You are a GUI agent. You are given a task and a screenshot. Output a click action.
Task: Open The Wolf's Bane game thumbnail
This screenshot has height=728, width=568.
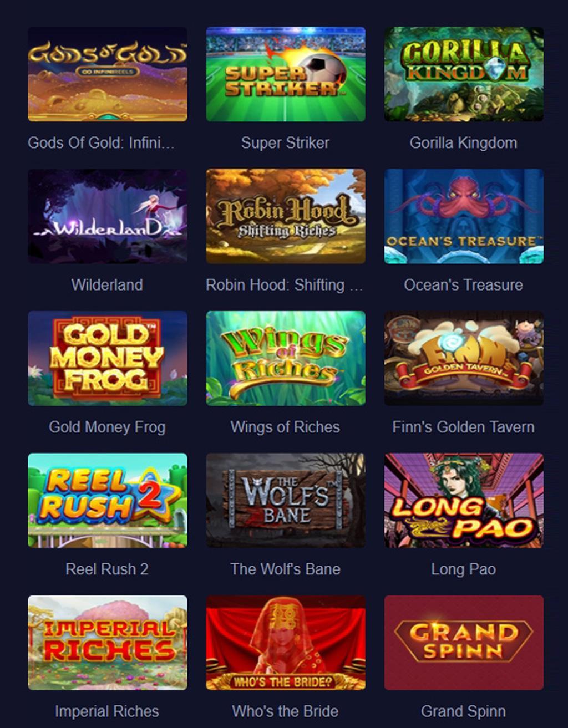click(286, 501)
